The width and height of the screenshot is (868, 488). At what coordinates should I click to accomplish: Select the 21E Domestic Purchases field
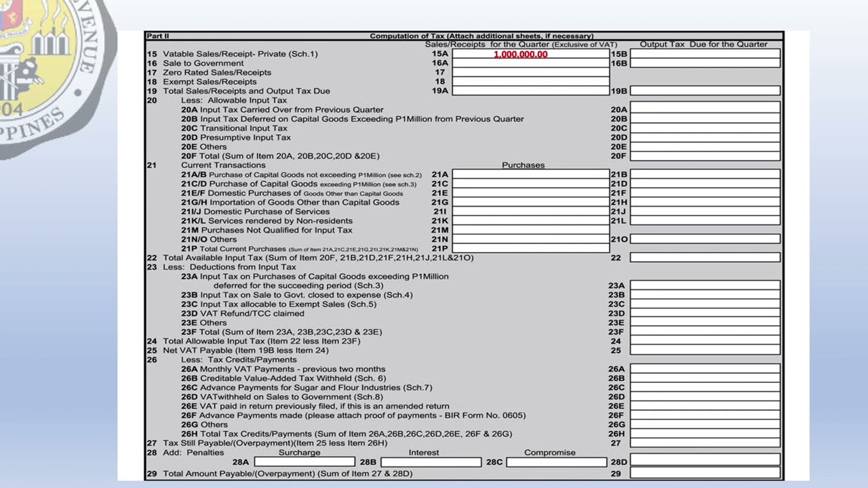(x=531, y=193)
